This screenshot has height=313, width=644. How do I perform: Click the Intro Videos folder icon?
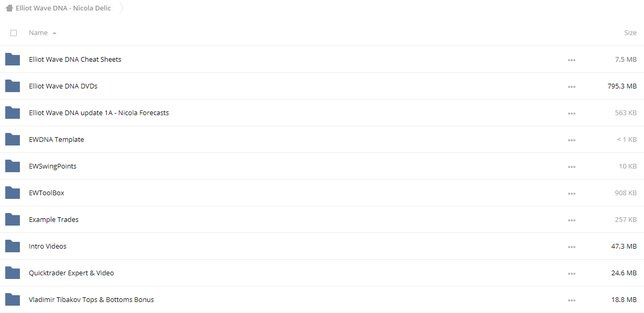[x=13, y=246]
